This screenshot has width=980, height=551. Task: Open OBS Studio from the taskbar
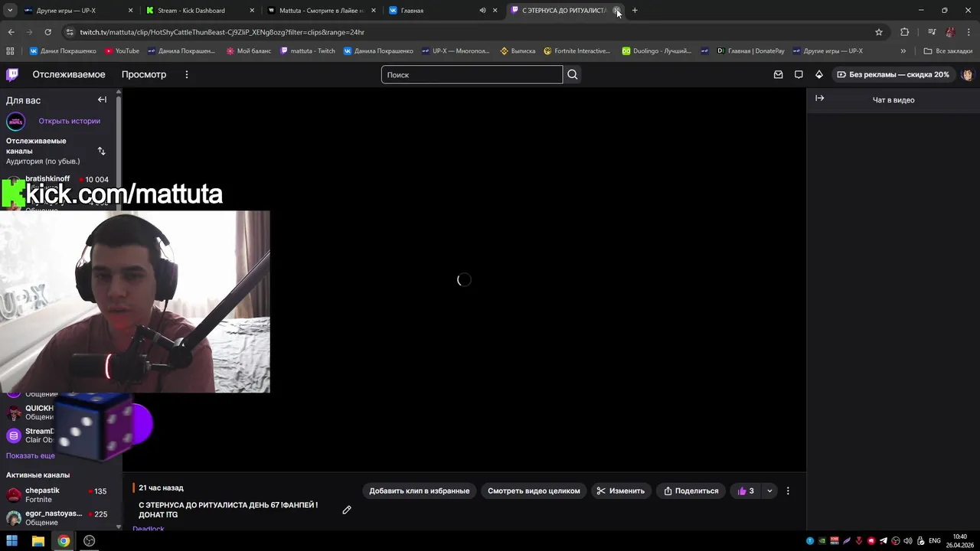[x=90, y=541]
